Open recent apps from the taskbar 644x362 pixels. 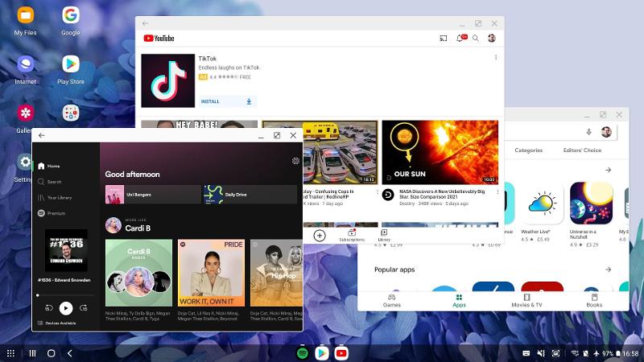(32, 353)
